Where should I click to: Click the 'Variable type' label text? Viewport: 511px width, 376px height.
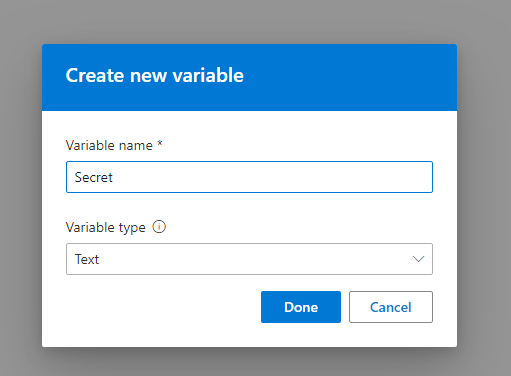coord(106,228)
